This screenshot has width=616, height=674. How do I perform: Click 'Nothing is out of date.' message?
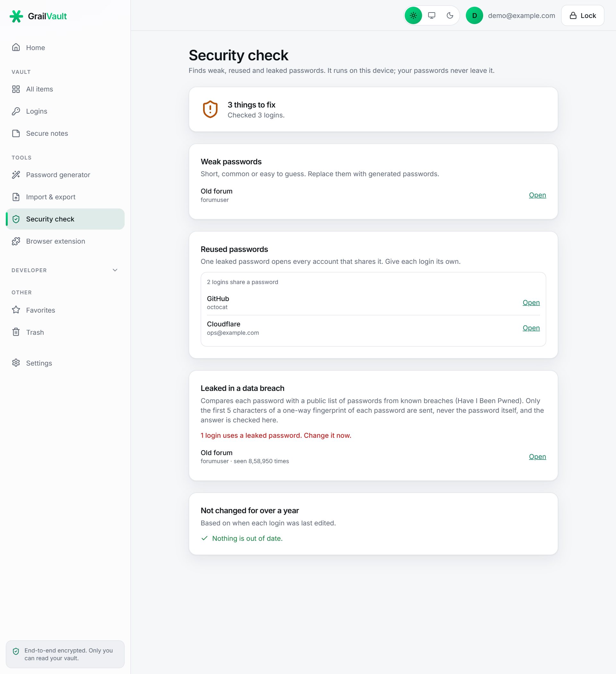pos(247,538)
